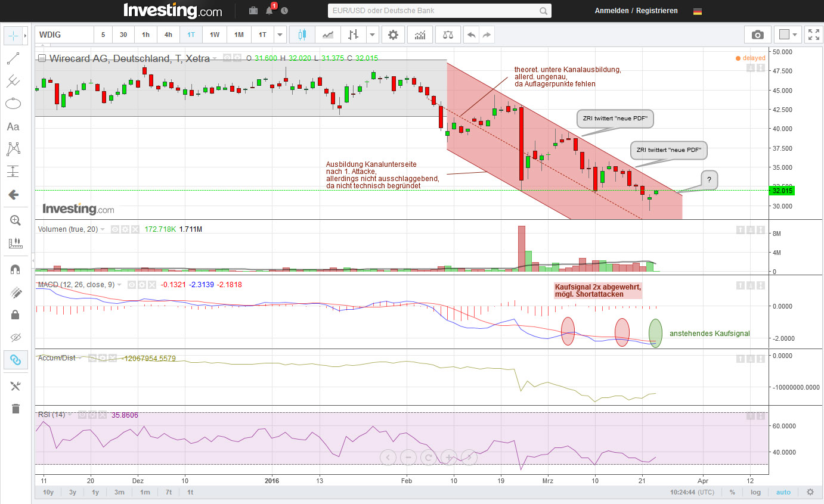
Task: Lock all drawing tools
Action: (16, 315)
